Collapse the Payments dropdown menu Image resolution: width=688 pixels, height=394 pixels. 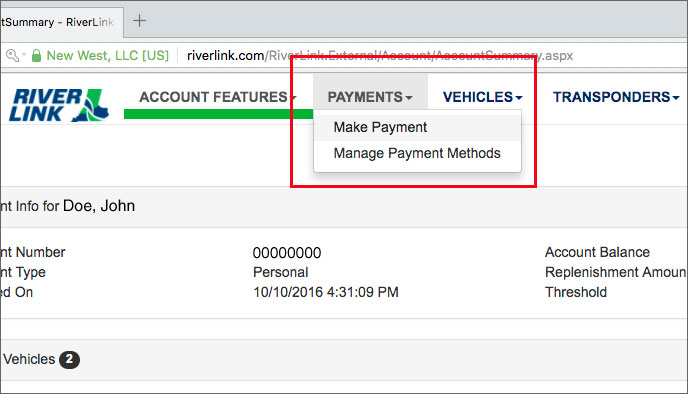[370, 97]
